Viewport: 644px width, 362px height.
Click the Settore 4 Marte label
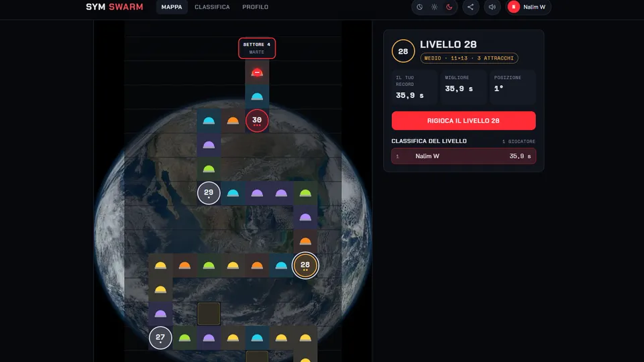257,48
